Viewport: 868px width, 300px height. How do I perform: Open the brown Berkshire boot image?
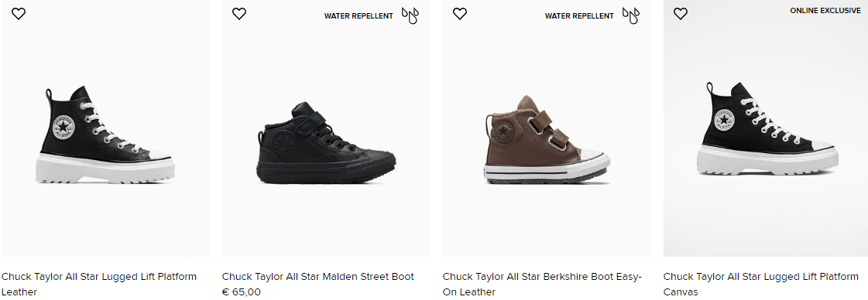[547, 140]
